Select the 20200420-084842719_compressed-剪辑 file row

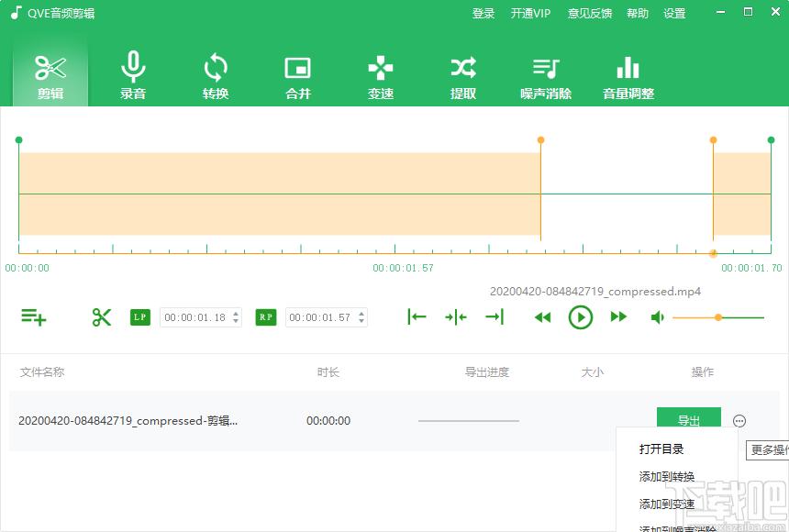tap(394, 421)
